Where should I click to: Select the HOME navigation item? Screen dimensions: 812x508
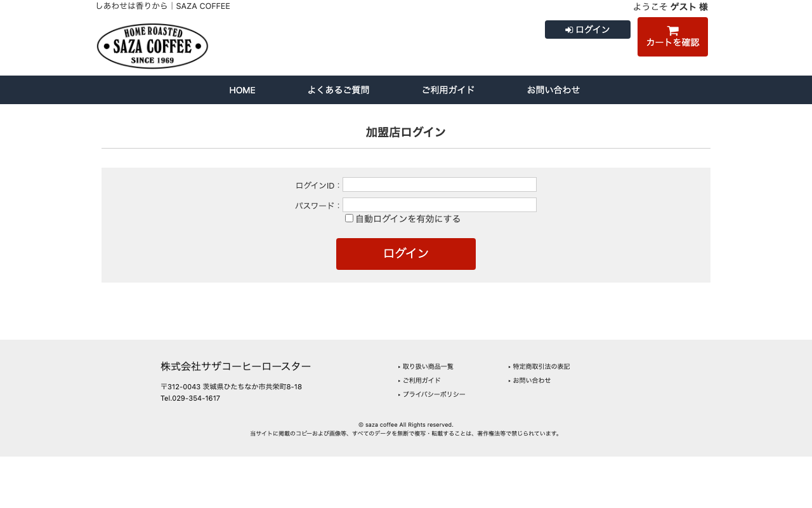coord(242,90)
